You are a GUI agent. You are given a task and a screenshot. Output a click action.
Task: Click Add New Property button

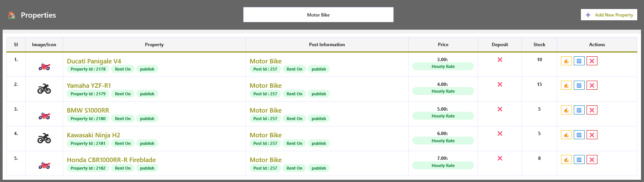point(609,15)
